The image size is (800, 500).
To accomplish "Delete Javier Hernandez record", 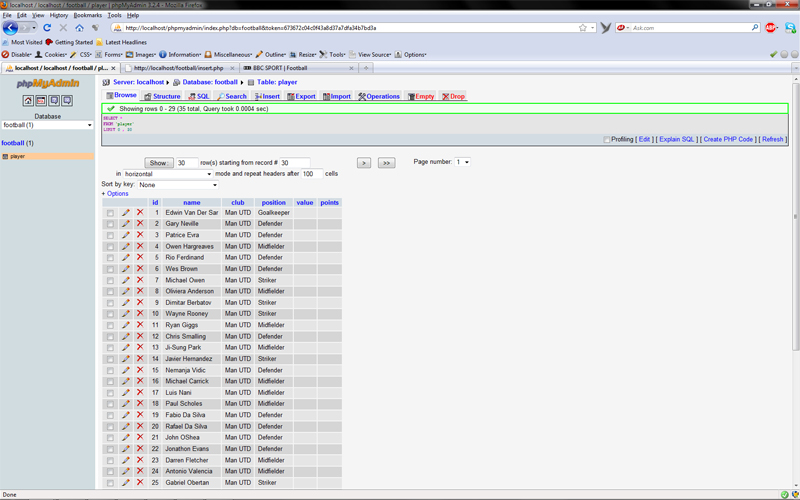I will pyautogui.click(x=140, y=358).
